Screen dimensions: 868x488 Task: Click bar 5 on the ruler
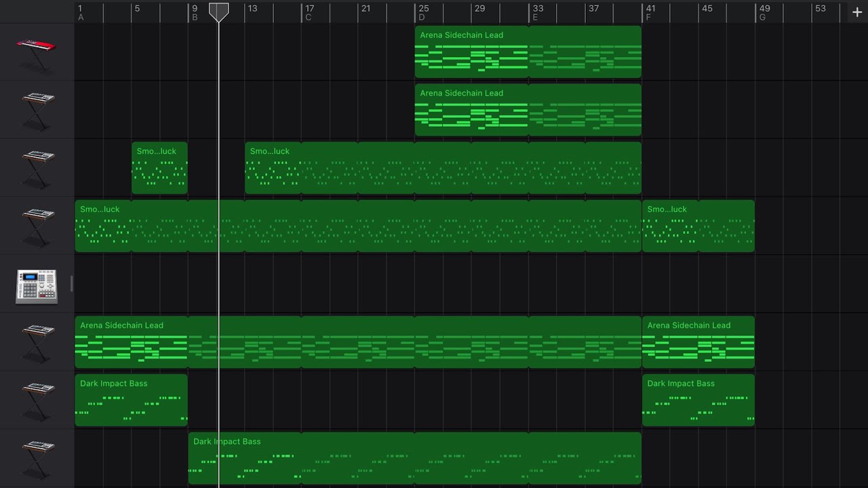[x=137, y=9]
